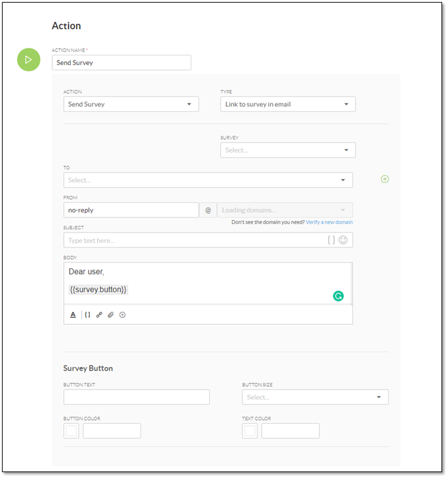Pick the Text Color swatch
The height and width of the screenshot is (478, 448).
pos(250,430)
